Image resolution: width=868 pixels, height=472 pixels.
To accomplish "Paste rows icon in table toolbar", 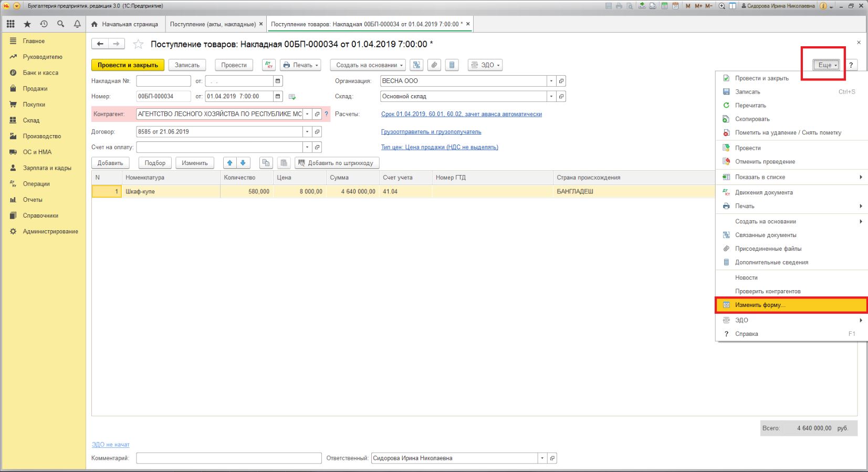I will [x=283, y=163].
